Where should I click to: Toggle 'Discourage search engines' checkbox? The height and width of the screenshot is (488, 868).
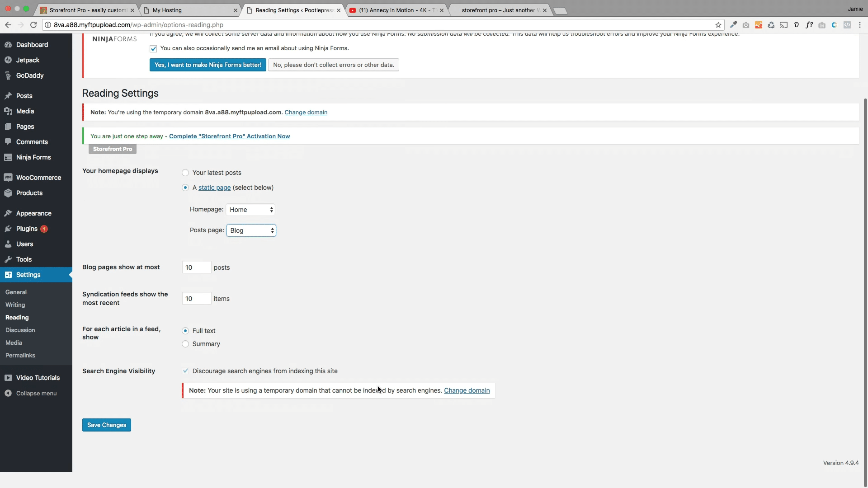tap(185, 371)
